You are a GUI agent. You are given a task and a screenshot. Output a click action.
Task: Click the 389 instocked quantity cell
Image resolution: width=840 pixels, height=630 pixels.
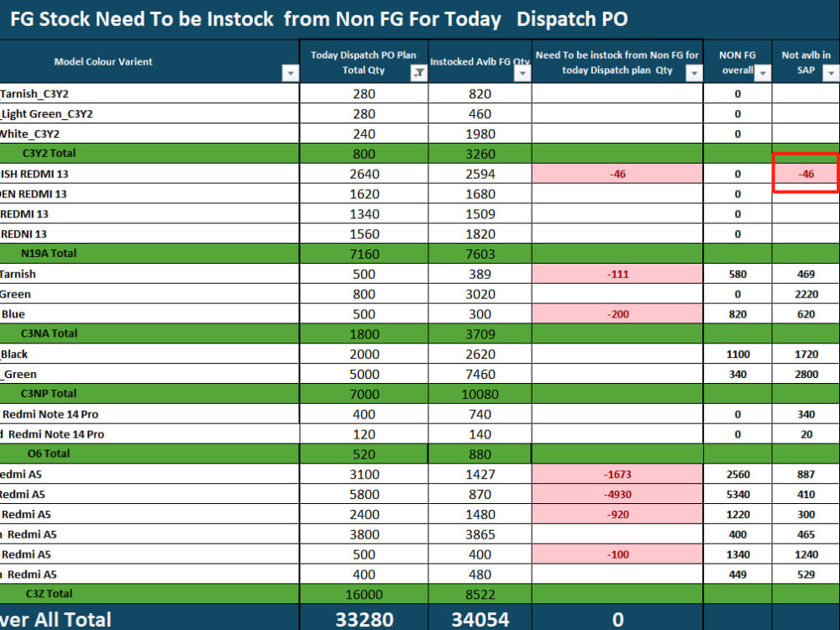click(480, 275)
